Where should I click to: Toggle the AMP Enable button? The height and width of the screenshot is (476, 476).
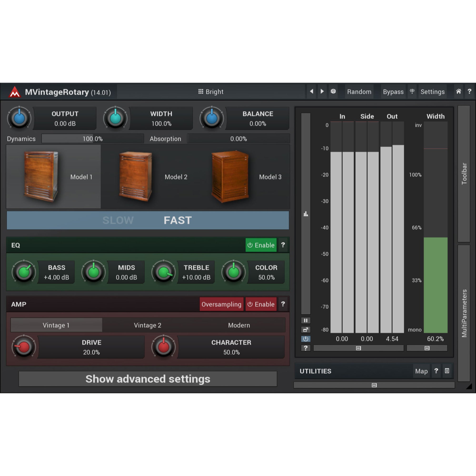click(x=261, y=304)
